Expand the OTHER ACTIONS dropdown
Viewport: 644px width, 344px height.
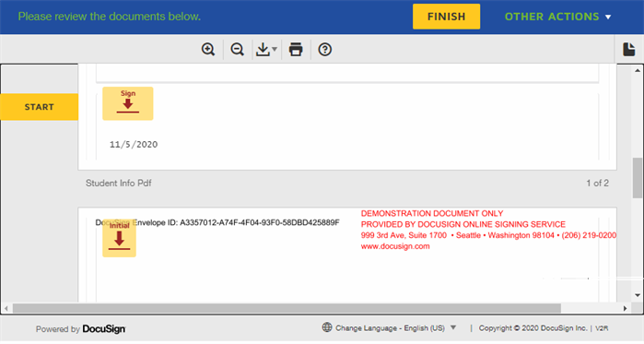tap(557, 17)
